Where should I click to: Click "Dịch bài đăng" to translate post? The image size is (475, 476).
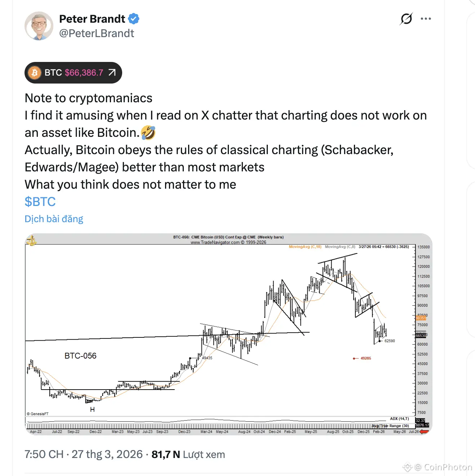coord(54,219)
